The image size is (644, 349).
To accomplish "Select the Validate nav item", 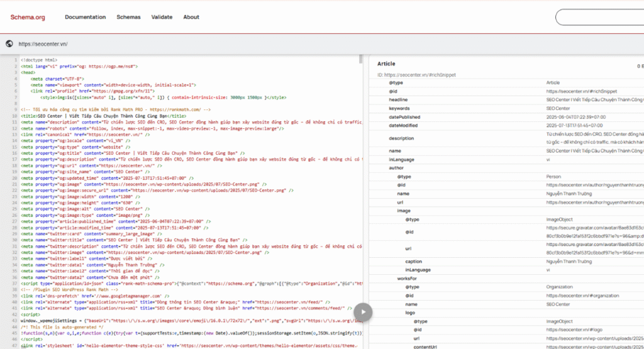I will [x=162, y=18].
